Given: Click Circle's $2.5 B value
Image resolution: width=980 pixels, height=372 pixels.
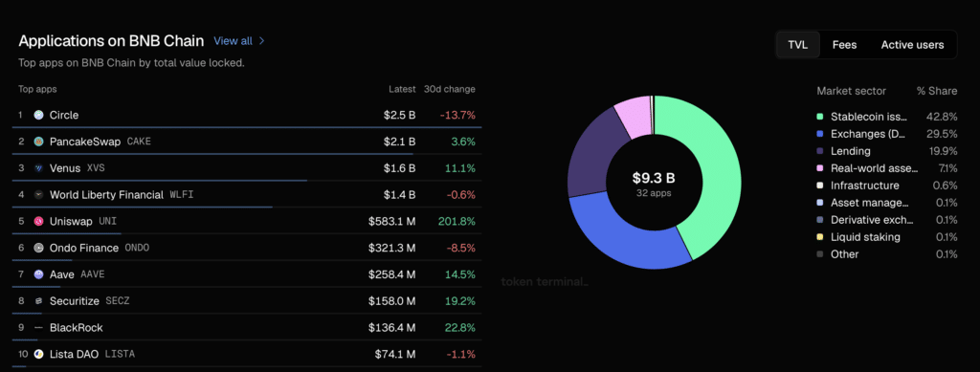Looking at the screenshot, I should (399, 115).
